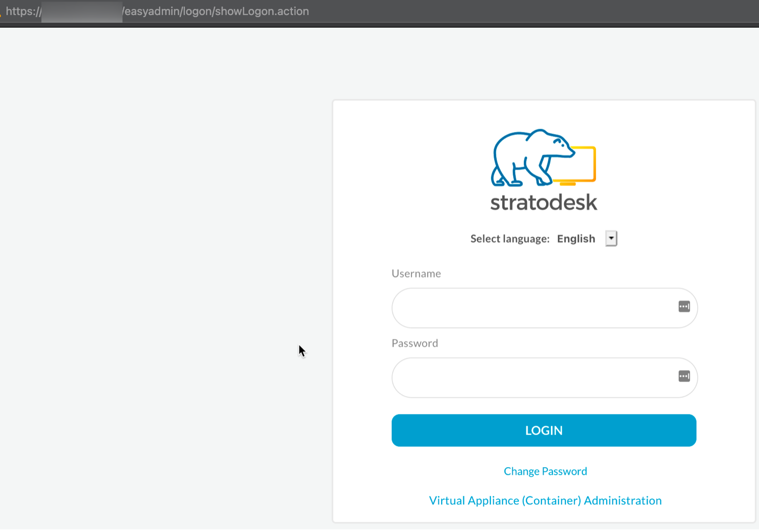Open the Change Password link

click(545, 471)
